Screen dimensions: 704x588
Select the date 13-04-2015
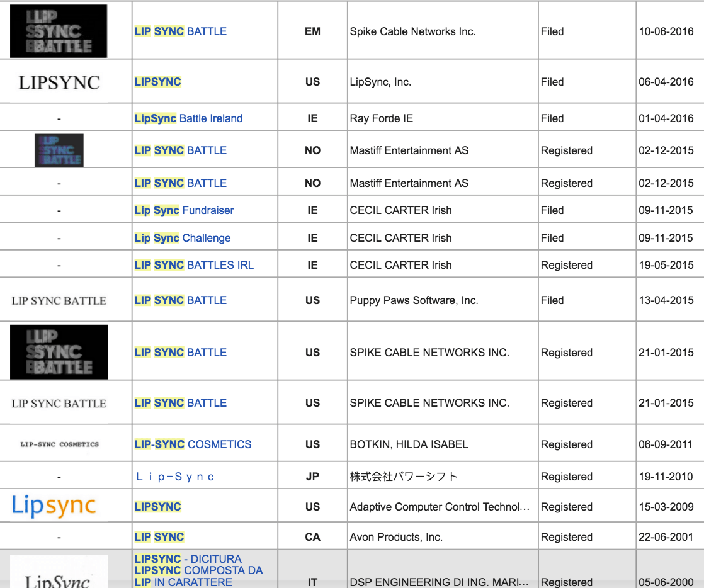(666, 300)
